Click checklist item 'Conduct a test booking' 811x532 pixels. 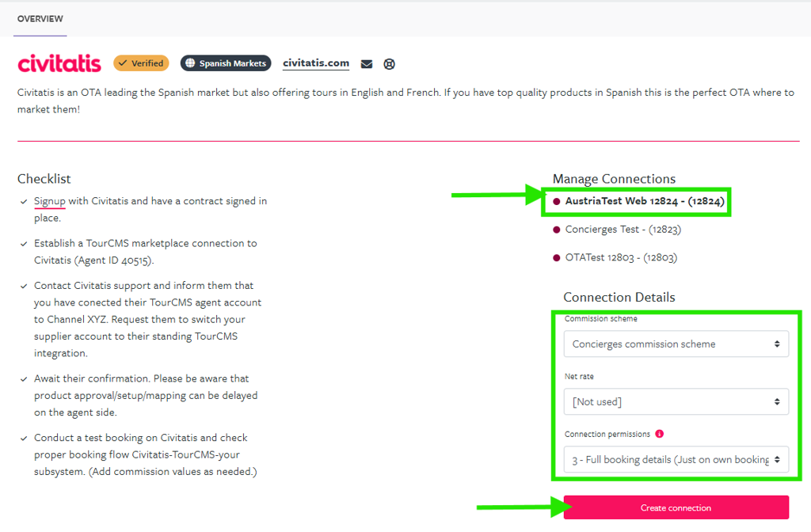point(146,454)
